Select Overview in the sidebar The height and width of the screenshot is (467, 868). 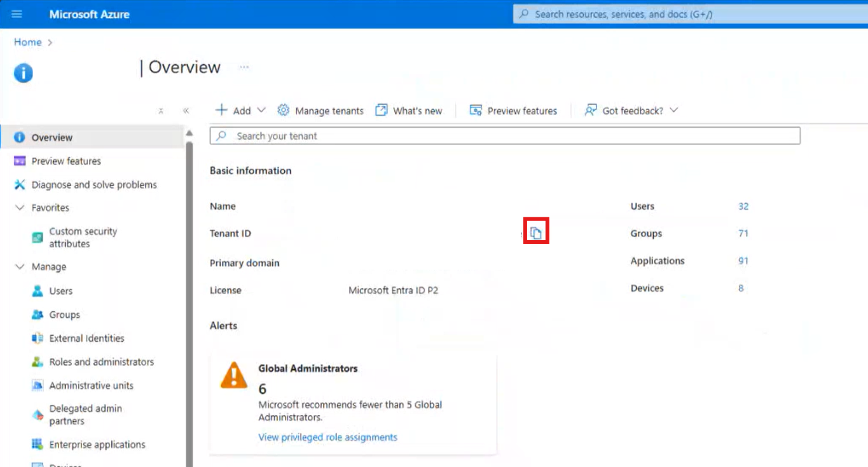pyautogui.click(x=92, y=137)
